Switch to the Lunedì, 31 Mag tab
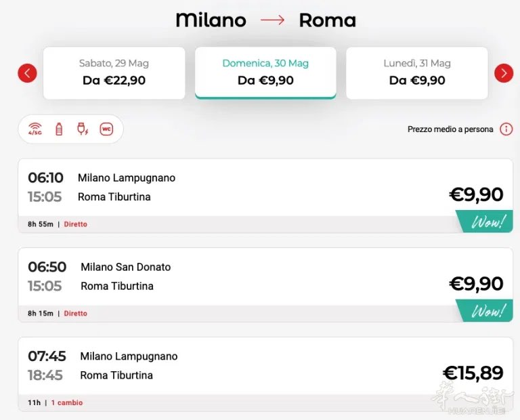520x420 pixels. coord(417,72)
